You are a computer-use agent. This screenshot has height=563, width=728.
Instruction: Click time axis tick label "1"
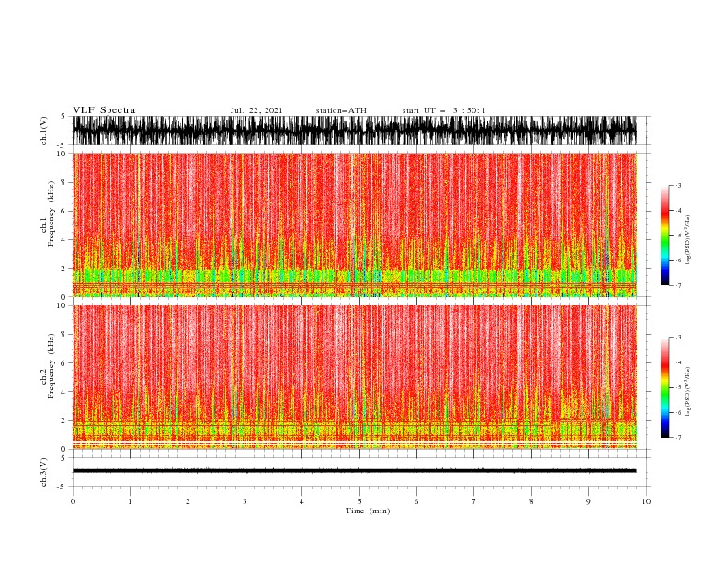[x=130, y=501]
